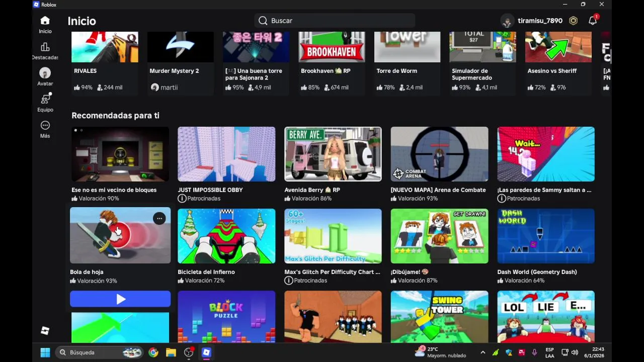Click the Roblox taskbar app icon

(x=206, y=352)
